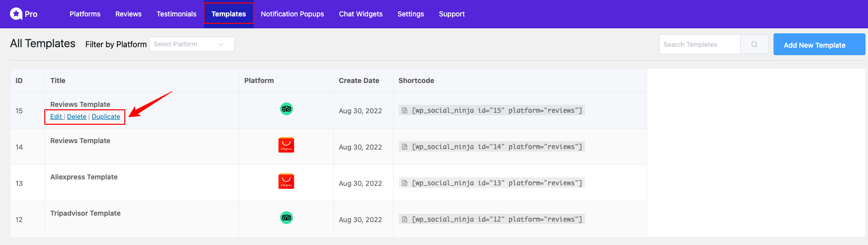Click the AliExpress icon in row 13
The width and height of the screenshot is (868, 245).
pos(286,181)
